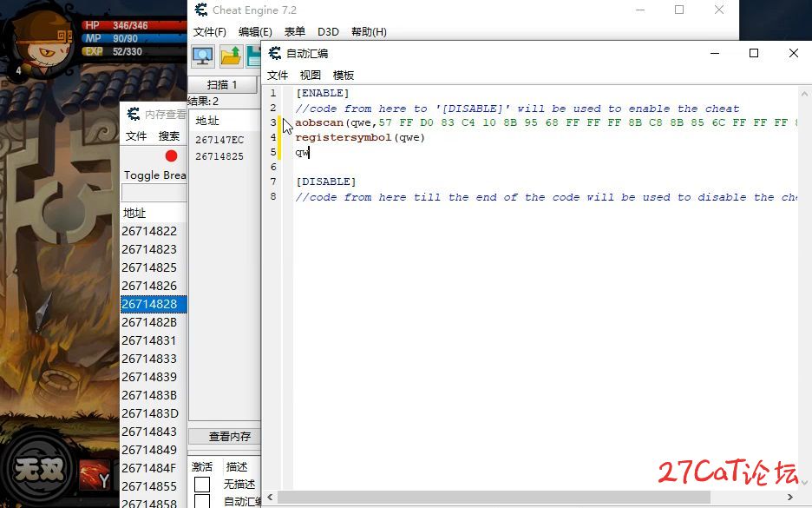The image size is (812, 508).
Task: Tick the 无描述 activation checkbox
Action: [202, 485]
